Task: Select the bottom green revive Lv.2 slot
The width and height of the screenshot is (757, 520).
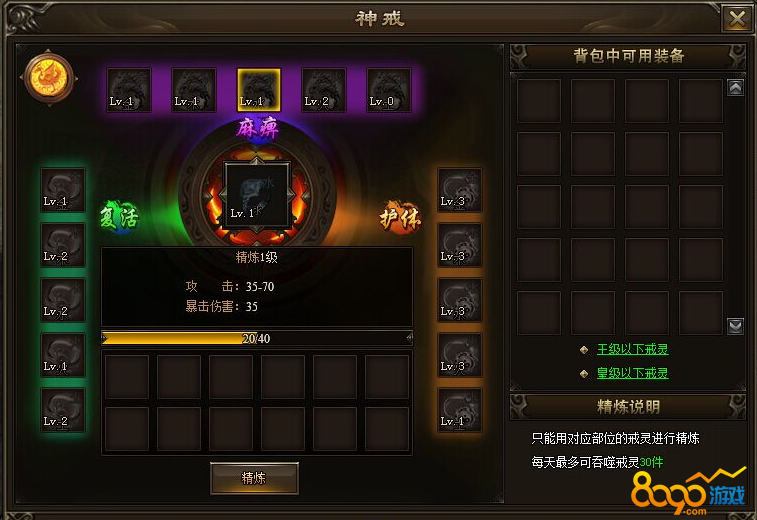Action: coord(63,409)
